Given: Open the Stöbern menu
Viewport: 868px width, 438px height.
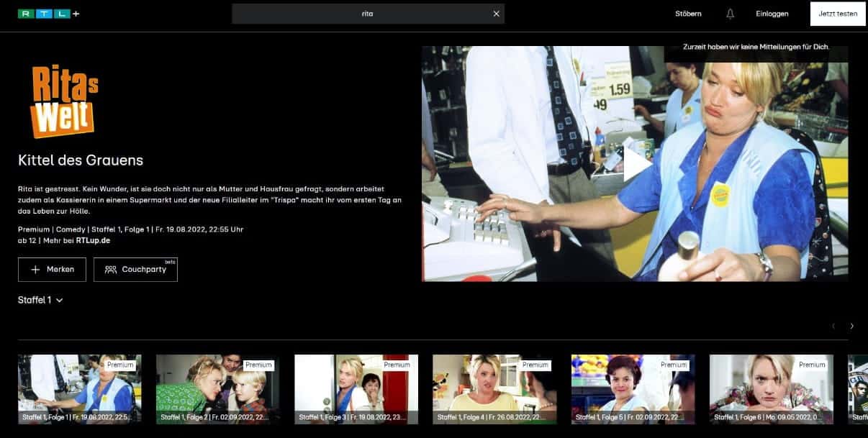Looking at the screenshot, I should coord(688,14).
